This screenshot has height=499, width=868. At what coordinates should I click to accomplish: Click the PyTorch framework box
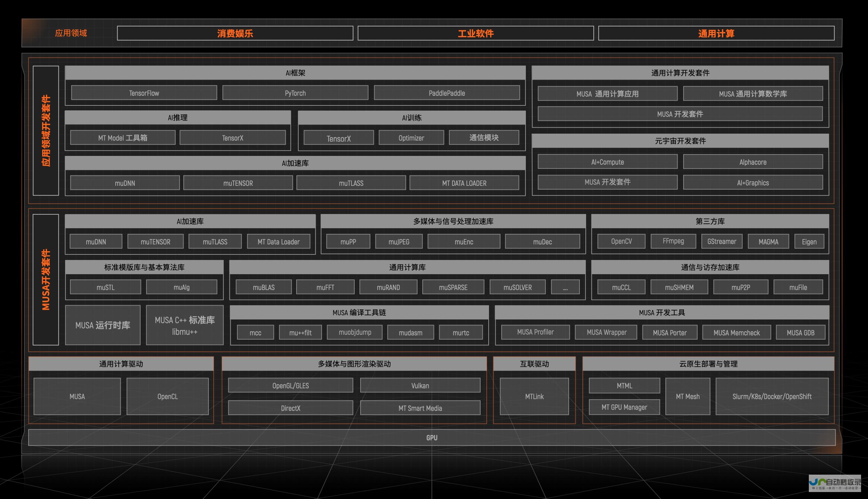[x=295, y=93]
